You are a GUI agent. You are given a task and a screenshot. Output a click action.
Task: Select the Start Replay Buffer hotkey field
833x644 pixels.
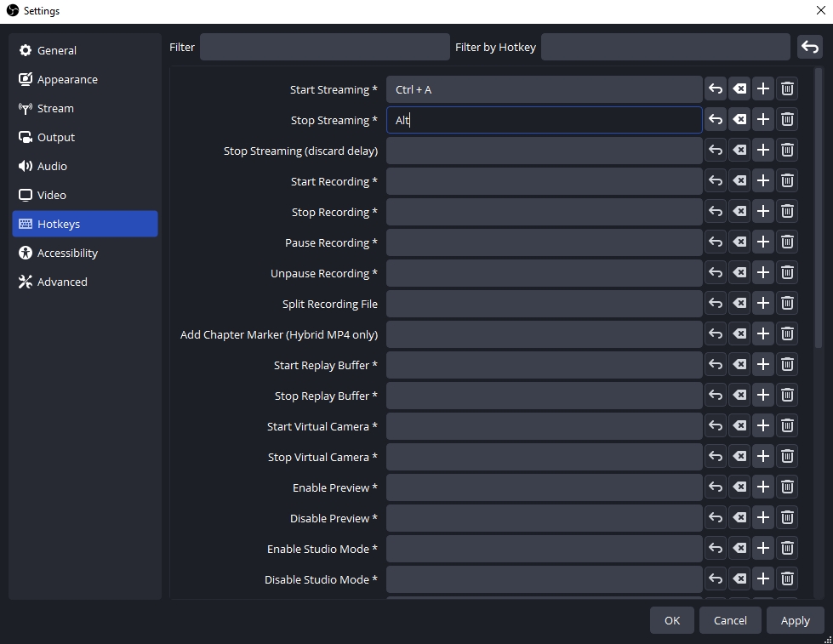click(x=544, y=365)
